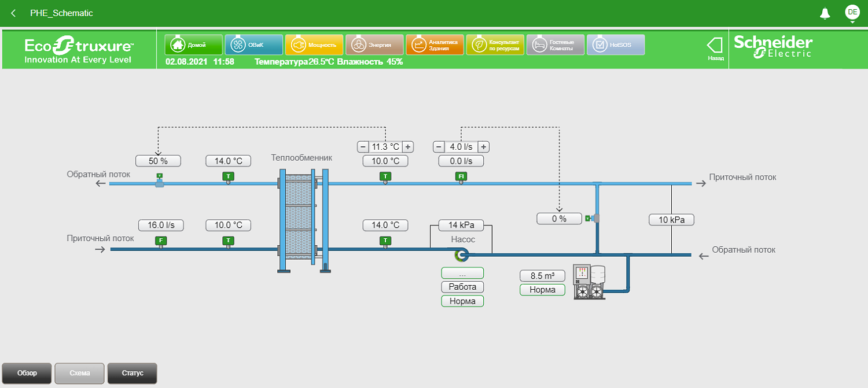Click the bypass valve icon near 0 %
The image size is (868, 388).
593,218
